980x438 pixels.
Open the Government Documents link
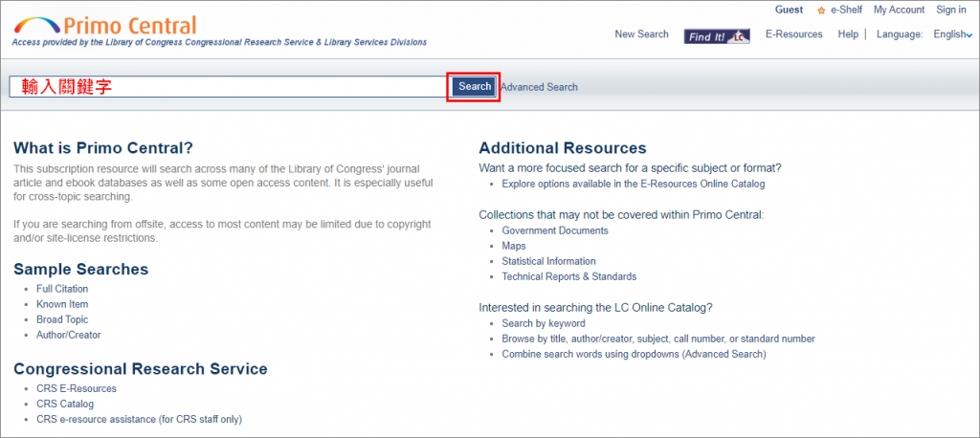point(555,230)
